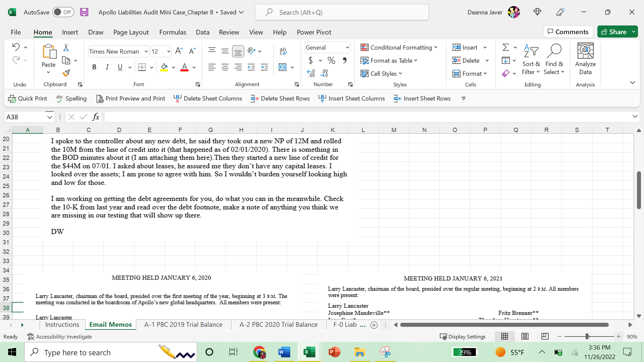This screenshot has width=644, height=362.
Task: Apply Percent Style to cell
Action: pos(331,60)
